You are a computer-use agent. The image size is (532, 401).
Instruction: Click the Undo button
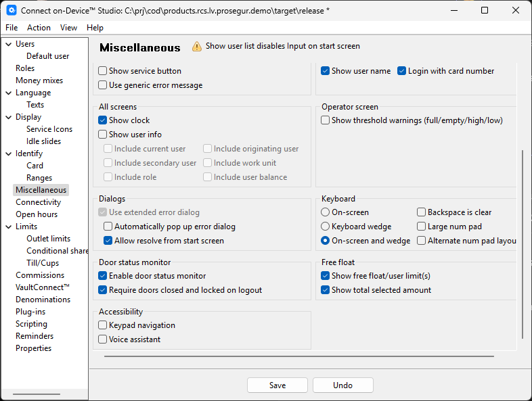click(342, 385)
